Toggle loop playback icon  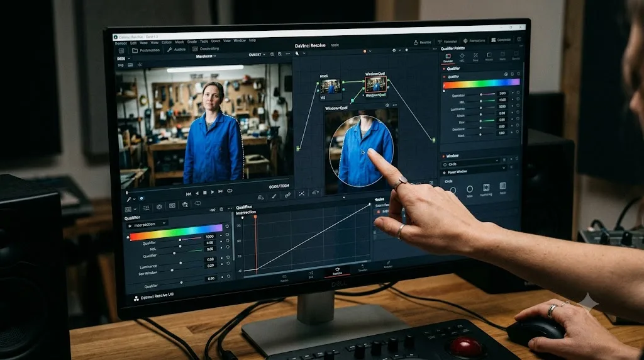coord(230,191)
